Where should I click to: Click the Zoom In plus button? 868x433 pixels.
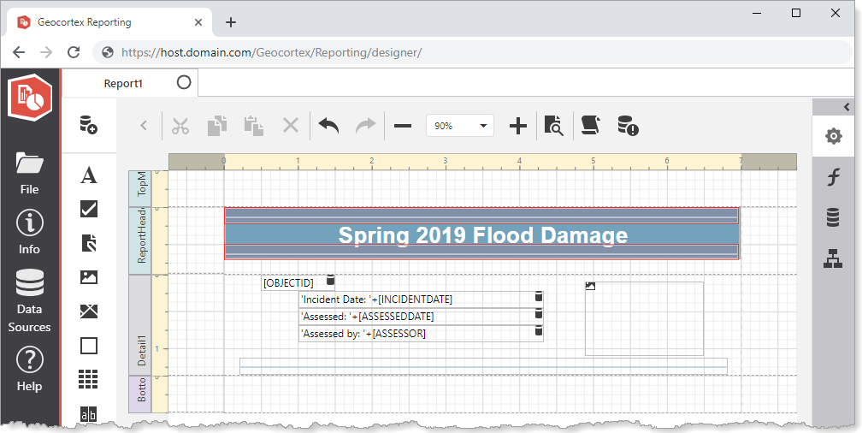tap(517, 127)
